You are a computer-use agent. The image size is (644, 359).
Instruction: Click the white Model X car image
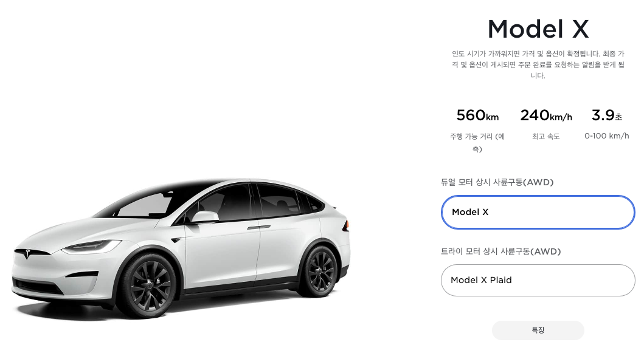click(181, 248)
